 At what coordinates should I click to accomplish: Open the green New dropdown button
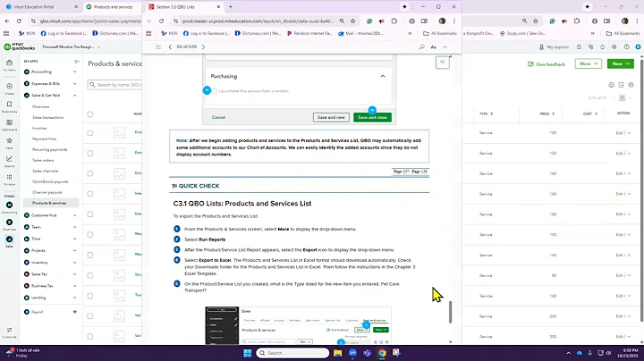621,63
